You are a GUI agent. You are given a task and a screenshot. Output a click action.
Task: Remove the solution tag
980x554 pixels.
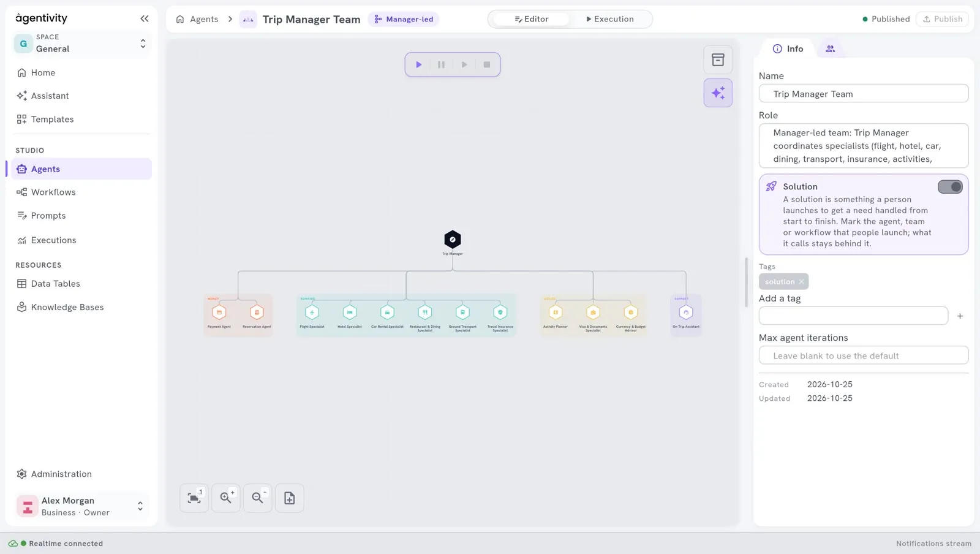coord(801,282)
